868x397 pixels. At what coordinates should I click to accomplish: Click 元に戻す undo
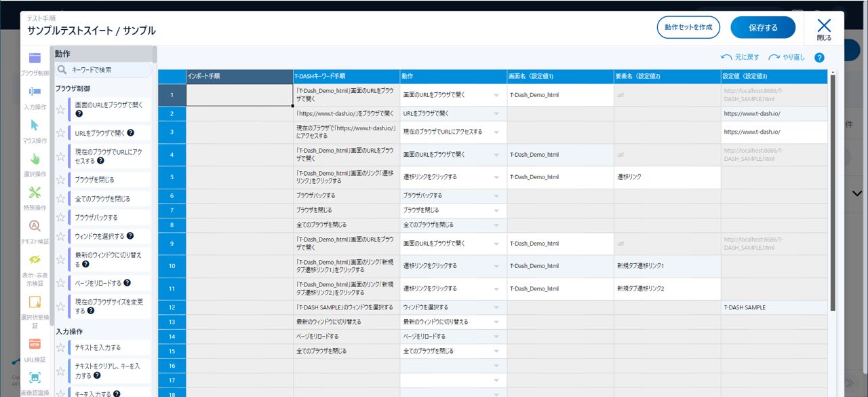click(740, 58)
